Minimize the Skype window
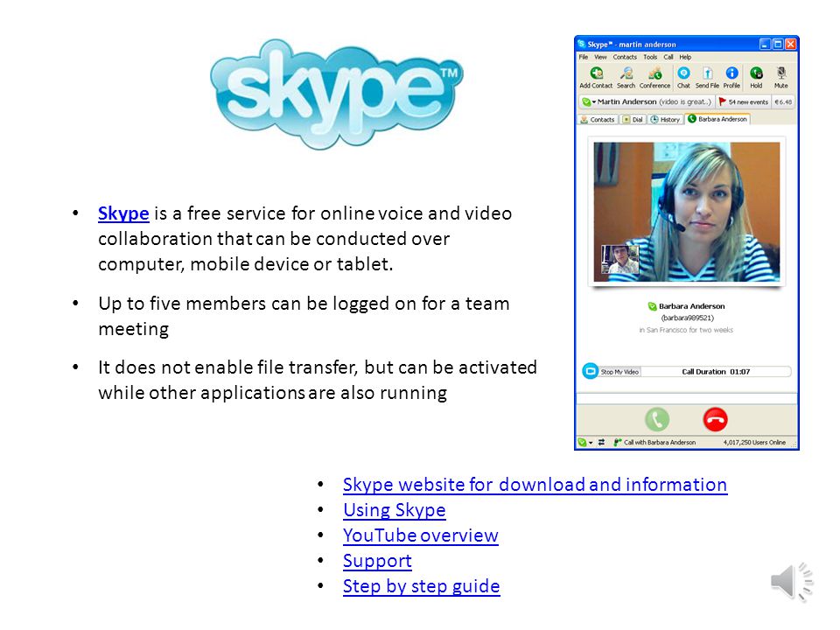This screenshot has width=840, height=630. pyautogui.click(x=765, y=44)
